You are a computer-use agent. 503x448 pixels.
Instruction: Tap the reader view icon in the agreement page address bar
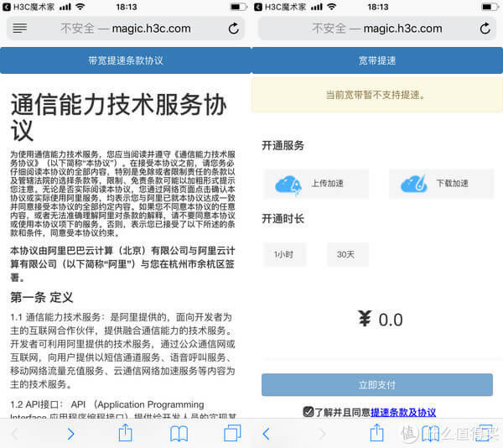20,29
